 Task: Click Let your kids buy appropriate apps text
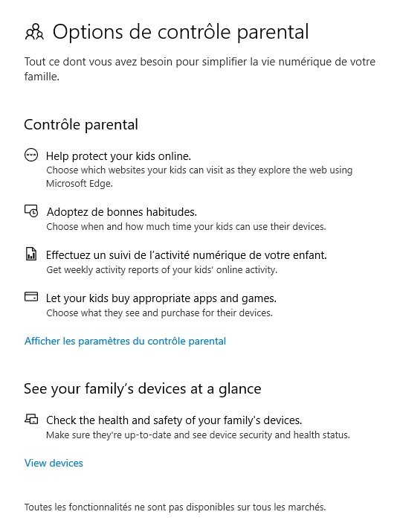tap(161, 298)
